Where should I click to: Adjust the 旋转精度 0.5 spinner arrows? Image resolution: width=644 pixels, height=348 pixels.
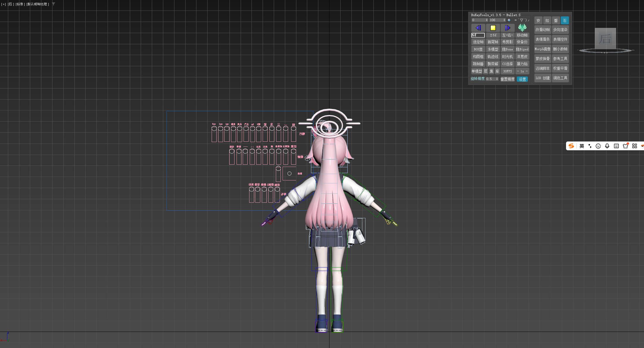tap(497, 79)
